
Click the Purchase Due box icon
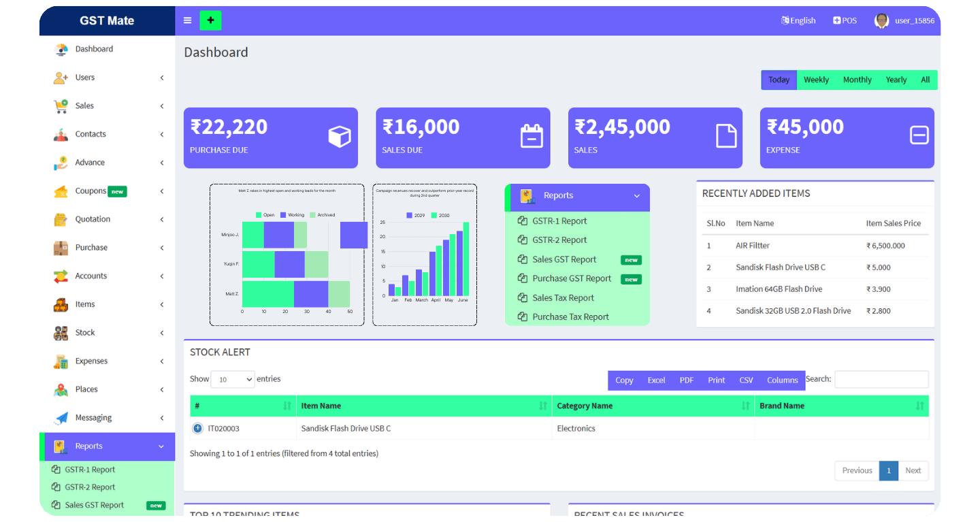[x=340, y=137]
